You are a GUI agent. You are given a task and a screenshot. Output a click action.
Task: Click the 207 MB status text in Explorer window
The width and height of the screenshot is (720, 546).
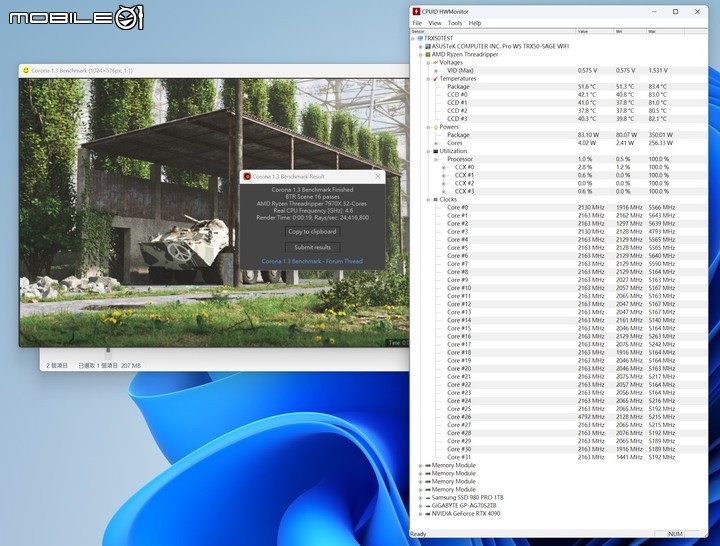coord(131,366)
